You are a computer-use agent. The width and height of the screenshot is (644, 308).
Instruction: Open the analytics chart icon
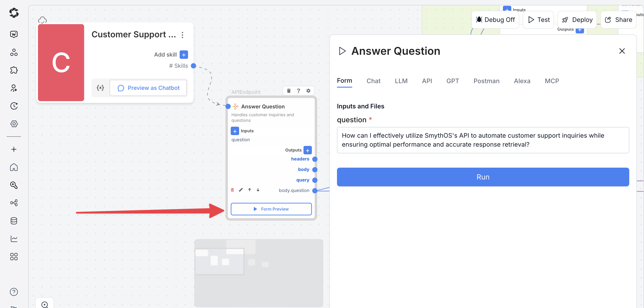coord(14,239)
